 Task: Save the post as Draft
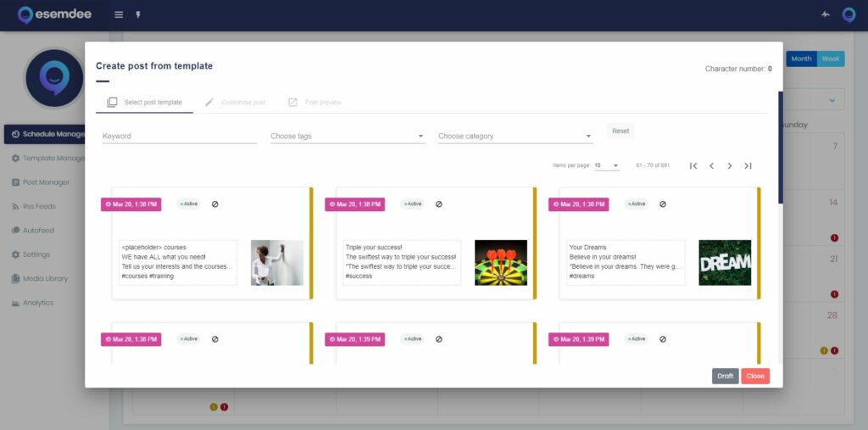[x=726, y=377]
